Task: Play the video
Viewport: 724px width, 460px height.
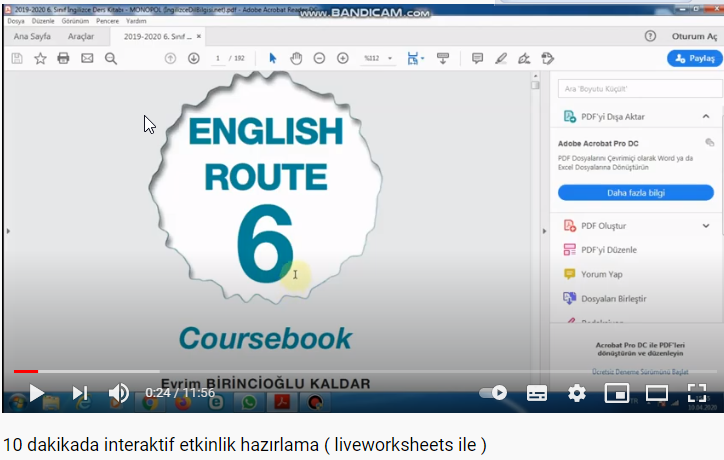Action: point(36,393)
